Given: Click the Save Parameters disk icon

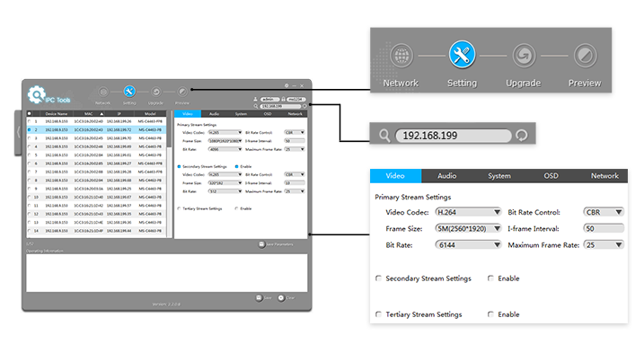Looking at the screenshot, I should (x=261, y=244).
